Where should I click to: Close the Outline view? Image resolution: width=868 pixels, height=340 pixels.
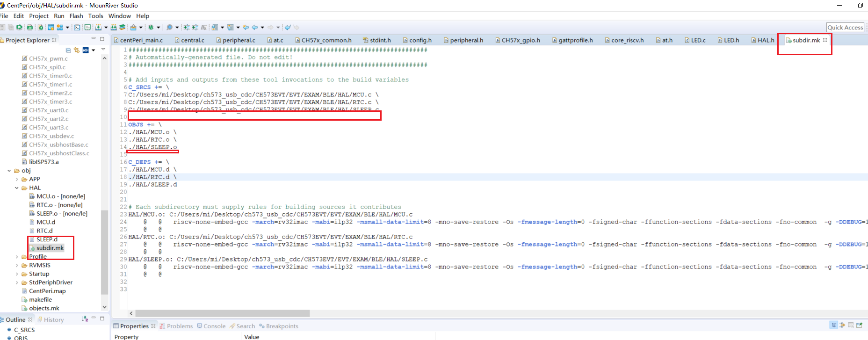pos(30,319)
